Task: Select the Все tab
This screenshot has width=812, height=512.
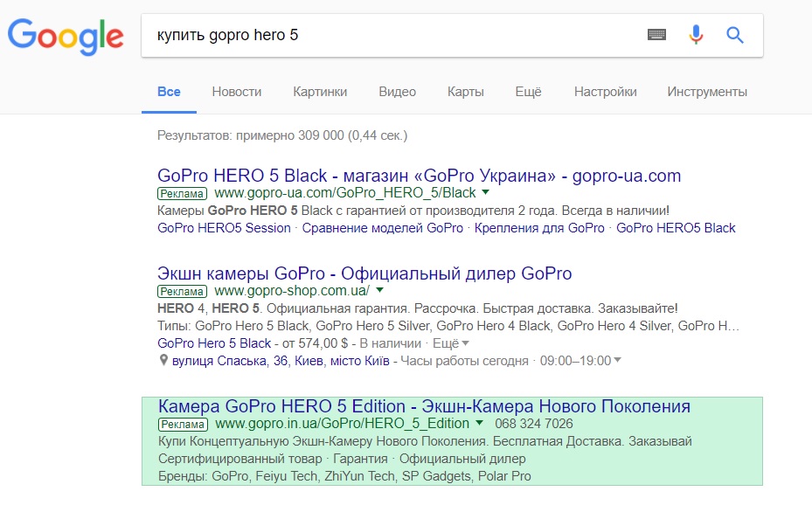Action: (169, 92)
